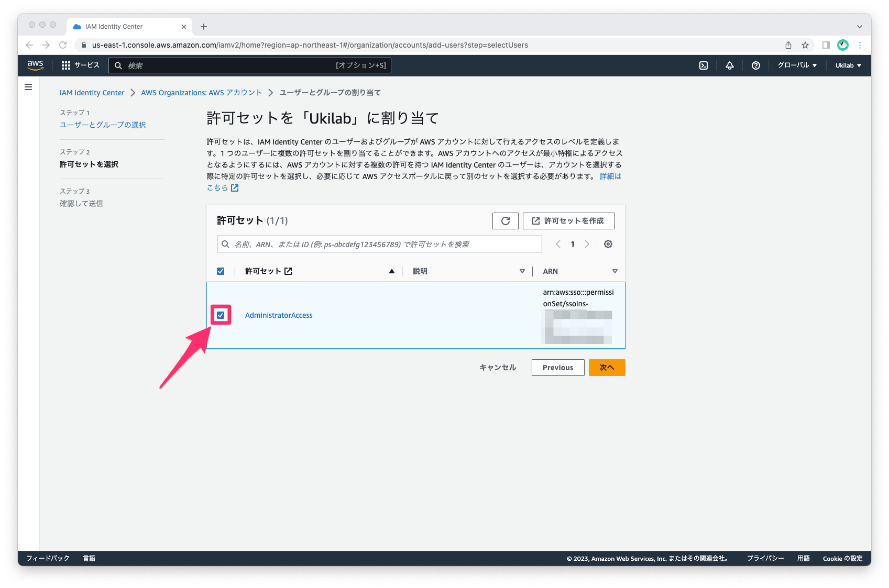This screenshot has height=588, width=889.
Task: Go to IAM Identity Center breadcrumb
Action: 92,93
